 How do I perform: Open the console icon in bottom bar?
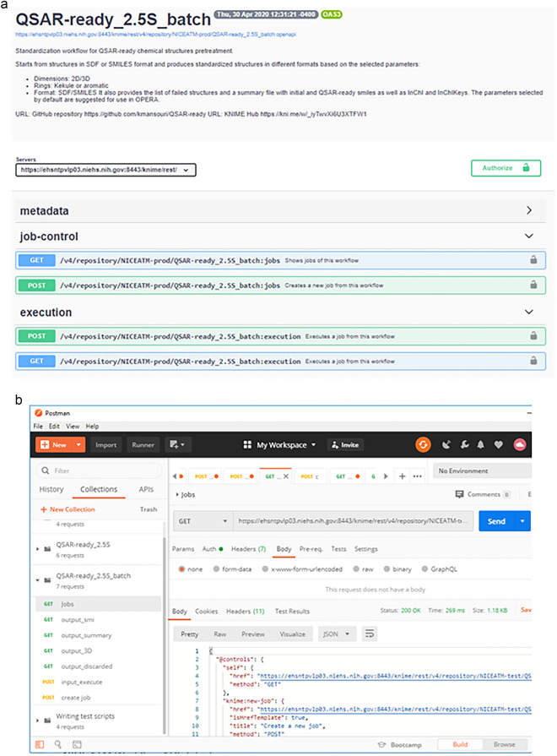[x=77, y=744]
